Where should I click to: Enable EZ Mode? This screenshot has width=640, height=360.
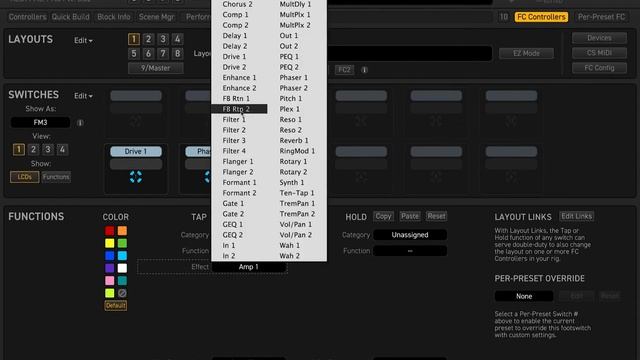[527, 53]
